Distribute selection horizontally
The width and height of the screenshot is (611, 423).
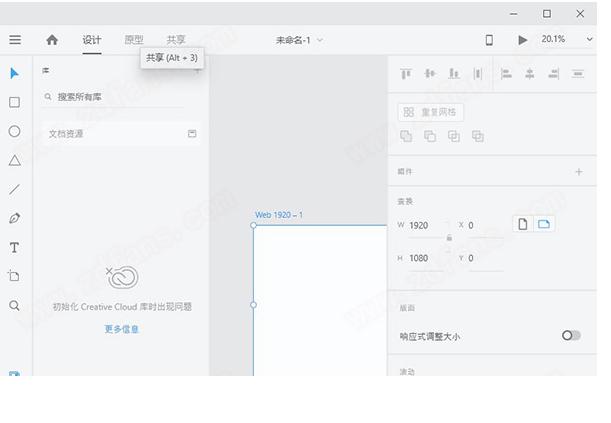coord(577,74)
